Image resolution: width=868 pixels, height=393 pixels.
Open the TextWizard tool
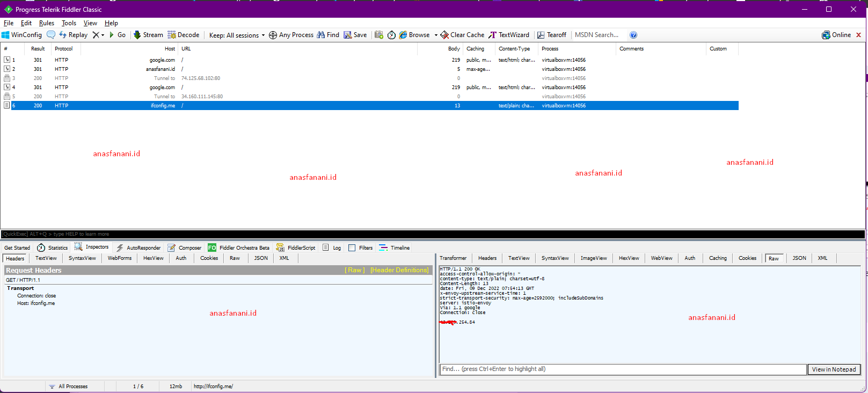click(509, 35)
